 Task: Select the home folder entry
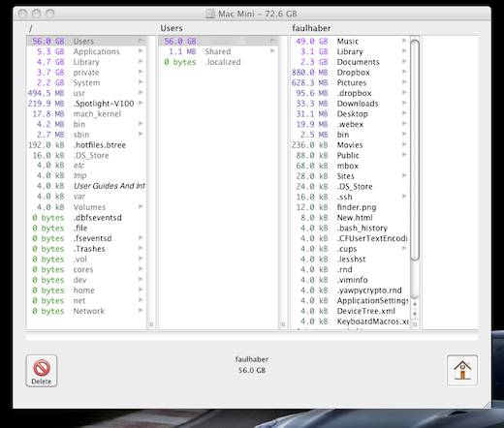pos(86,290)
